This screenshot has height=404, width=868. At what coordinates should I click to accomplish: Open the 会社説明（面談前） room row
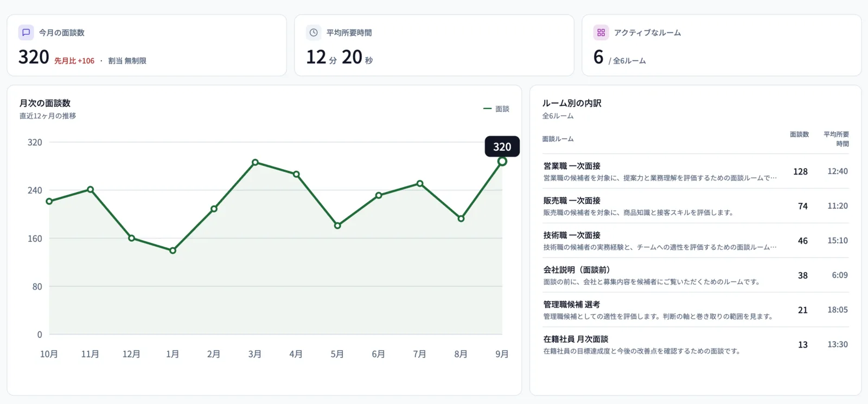pos(695,275)
